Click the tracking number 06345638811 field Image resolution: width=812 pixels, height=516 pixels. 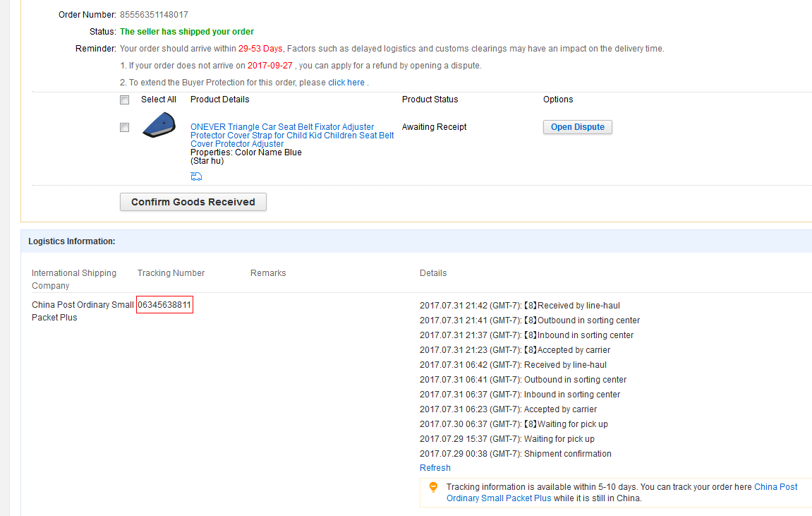click(x=164, y=305)
